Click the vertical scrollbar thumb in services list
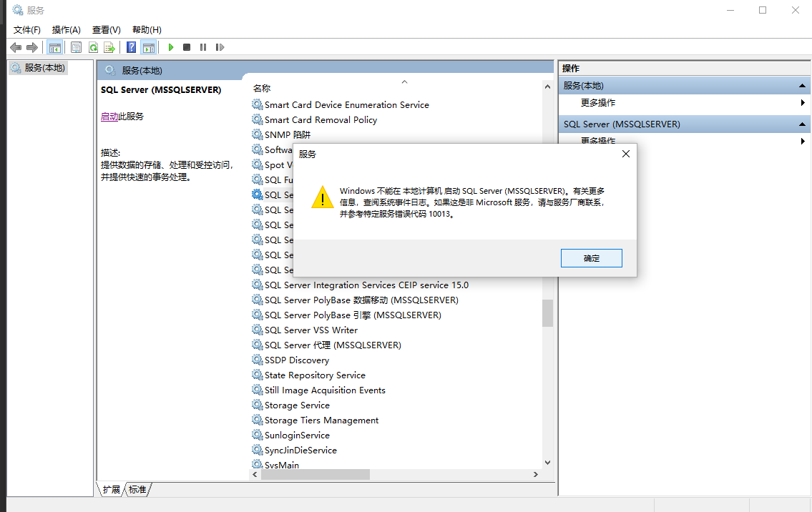Viewport: 812px width, 512px height. pos(547,313)
